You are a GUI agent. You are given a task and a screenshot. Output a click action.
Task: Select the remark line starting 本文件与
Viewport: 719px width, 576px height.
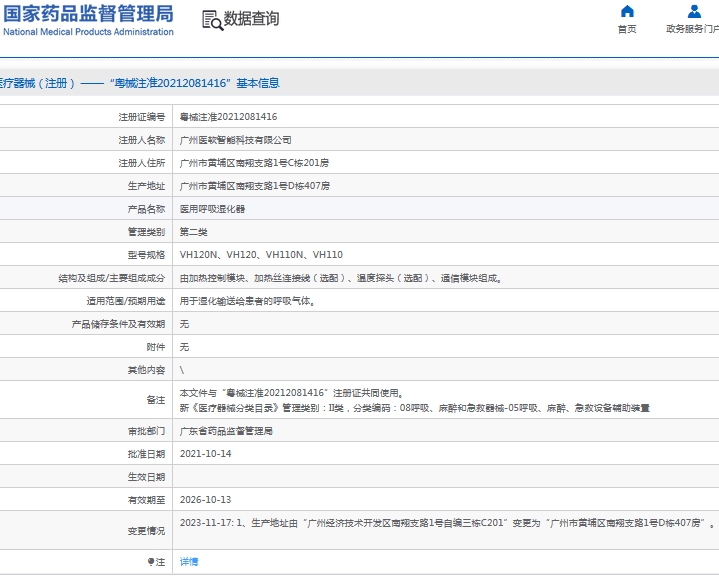click(292, 393)
